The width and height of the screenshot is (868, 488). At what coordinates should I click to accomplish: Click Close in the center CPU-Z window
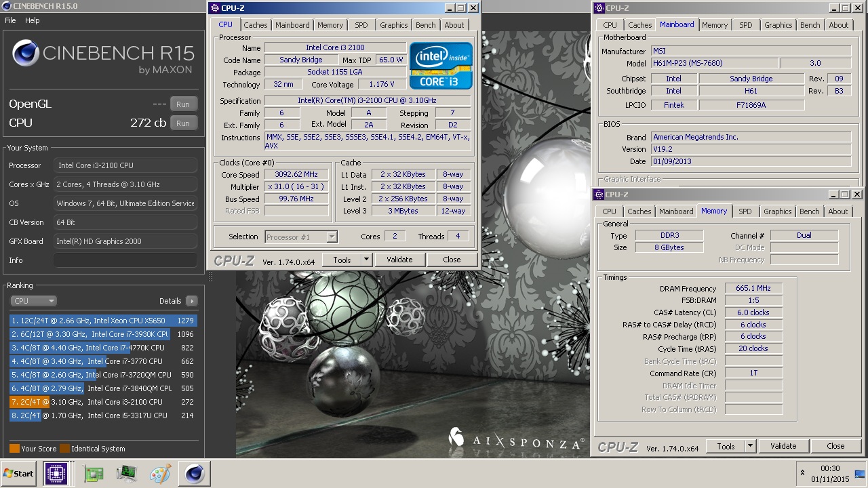452,260
